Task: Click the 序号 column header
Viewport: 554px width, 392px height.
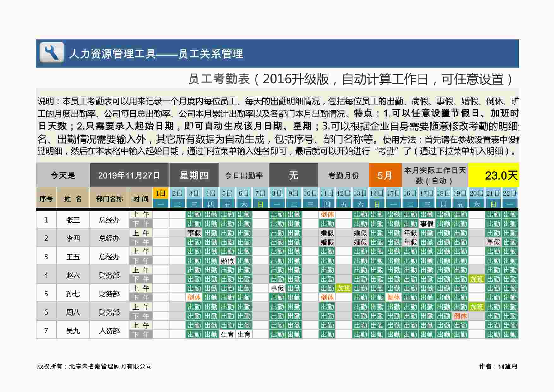Action: tap(46, 199)
